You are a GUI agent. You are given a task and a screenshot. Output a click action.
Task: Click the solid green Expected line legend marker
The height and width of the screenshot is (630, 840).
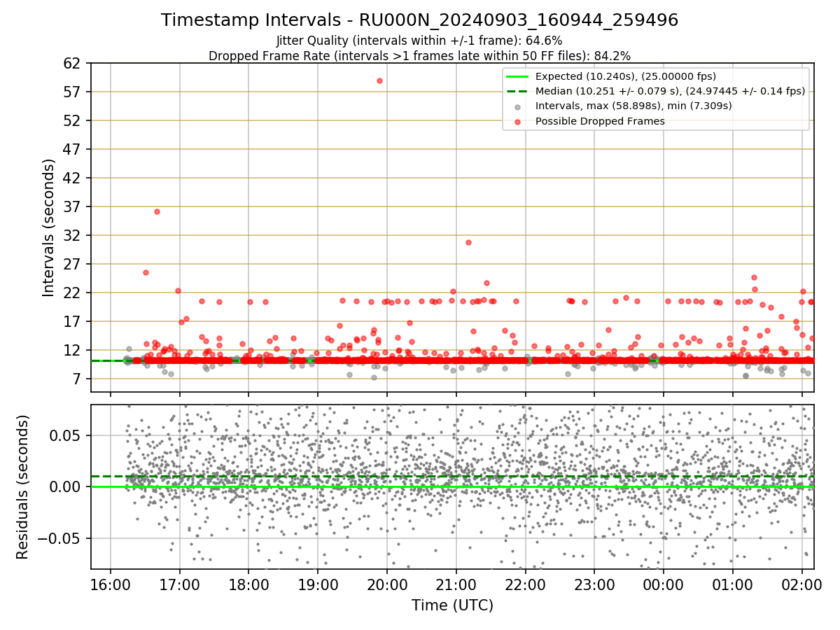point(517,76)
